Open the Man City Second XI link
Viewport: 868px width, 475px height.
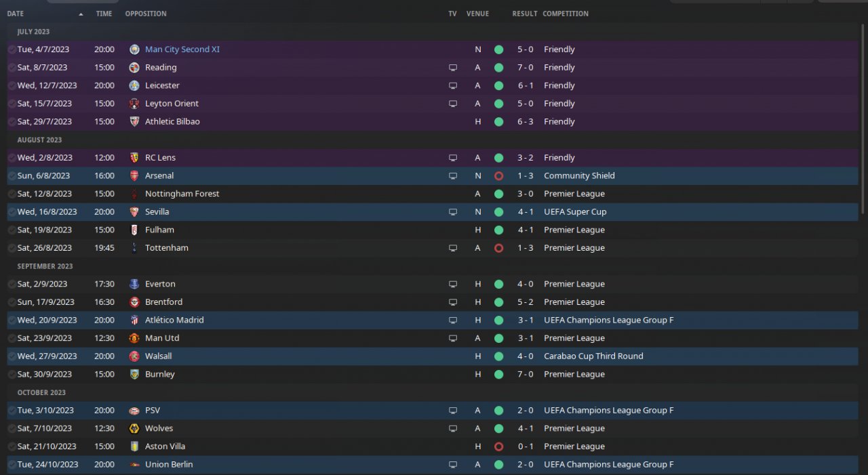pos(182,49)
